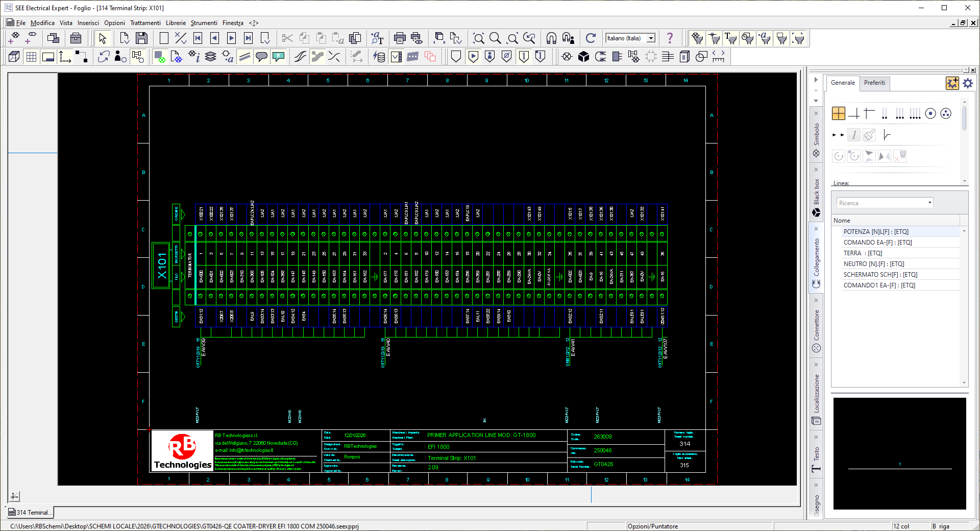Go to the last sheet
980x531 pixels.
coord(249,38)
